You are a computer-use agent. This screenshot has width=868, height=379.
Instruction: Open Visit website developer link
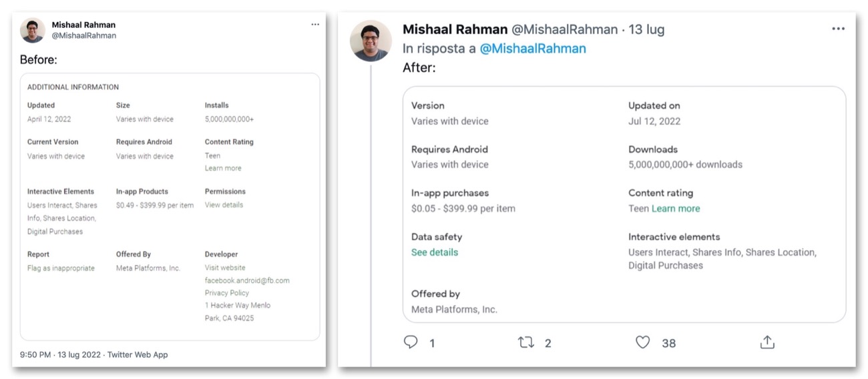pos(225,268)
